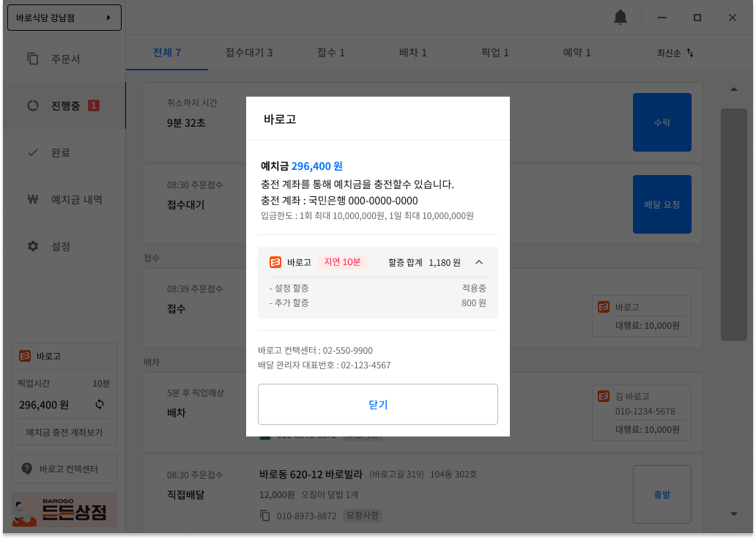This screenshot has width=756, height=539.
Task: Switch to the 픽업 1 tab
Action: (x=494, y=53)
